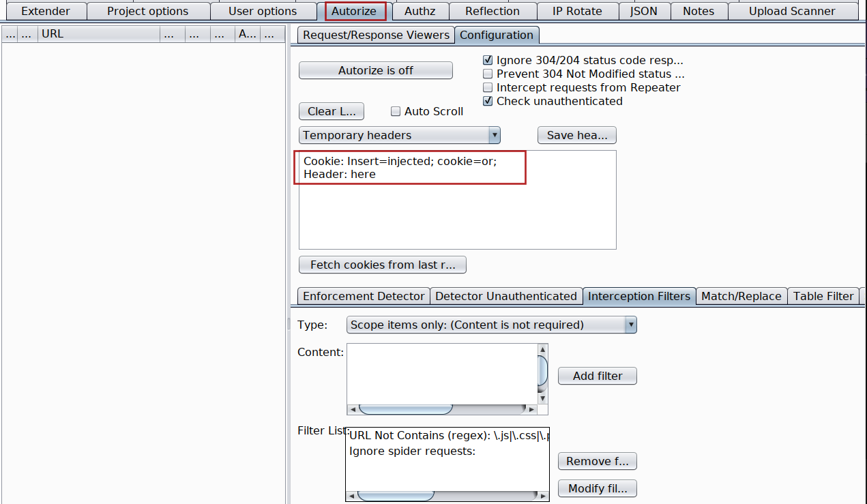Click the Filter List scroll-left arrow
Viewport: 867px width, 504px height.
[x=351, y=496]
